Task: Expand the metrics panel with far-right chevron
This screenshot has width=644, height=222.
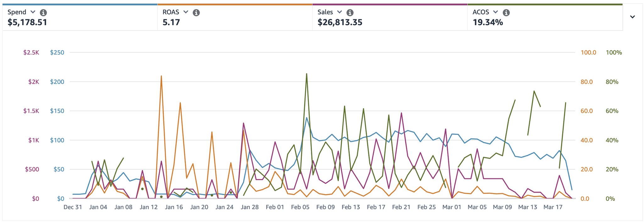Action: point(632,17)
